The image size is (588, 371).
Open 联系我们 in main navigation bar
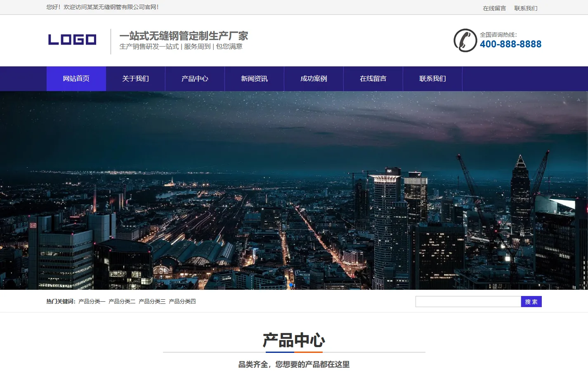[x=433, y=79]
